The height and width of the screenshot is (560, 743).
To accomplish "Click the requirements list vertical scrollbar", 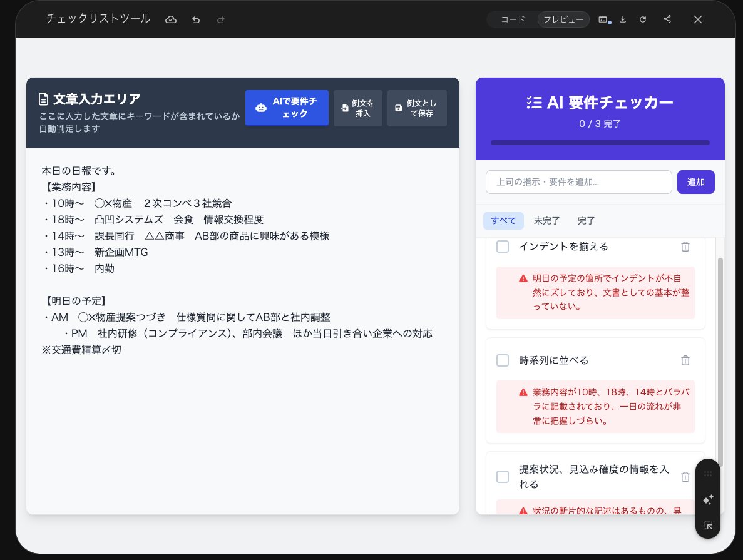I will tap(720, 362).
